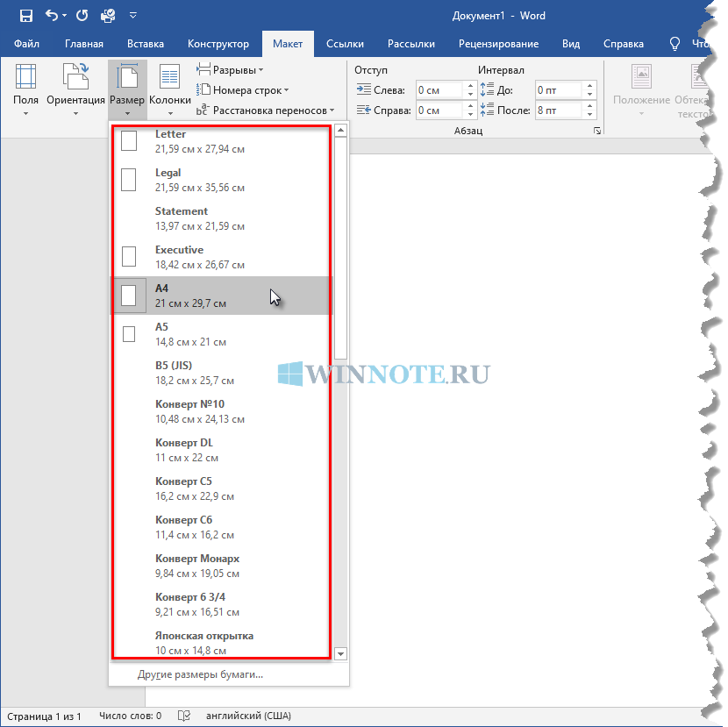Screen dimensions: 728x727
Task: Click the Положение position button
Action: pyautogui.click(x=641, y=89)
